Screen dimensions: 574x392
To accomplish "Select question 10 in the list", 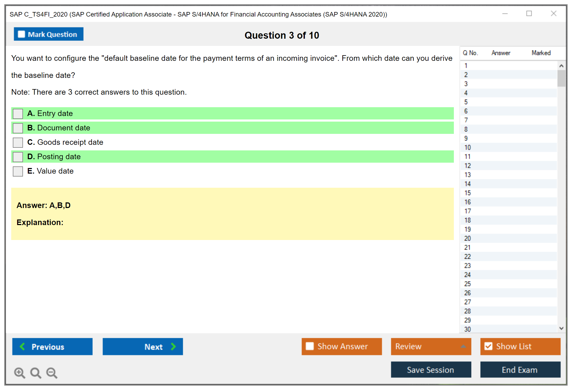I will tap(467, 147).
